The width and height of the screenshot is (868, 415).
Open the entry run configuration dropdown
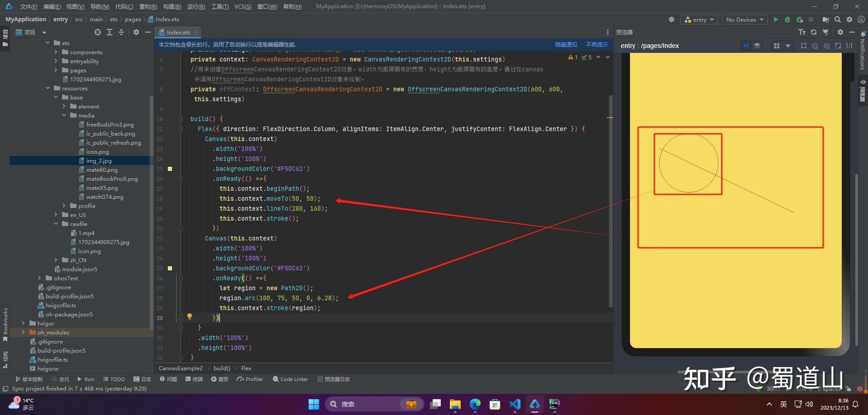pos(699,19)
